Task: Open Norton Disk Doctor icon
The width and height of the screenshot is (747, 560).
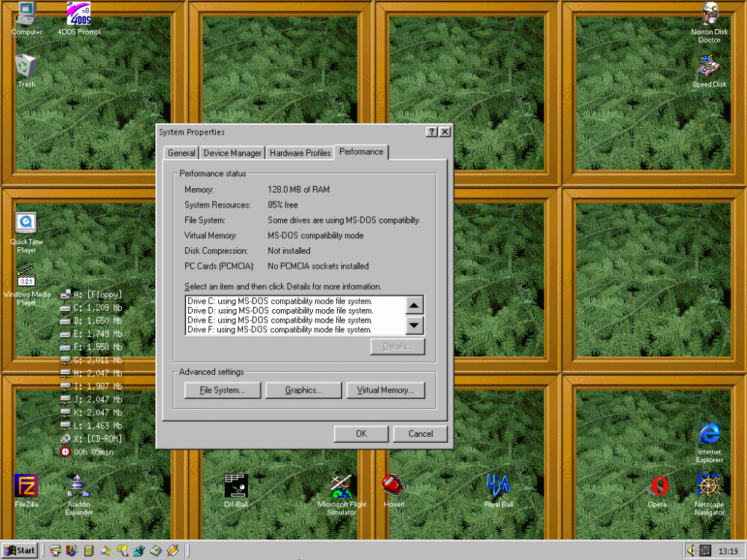Action: pyautogui.click(x=709, y=15)
